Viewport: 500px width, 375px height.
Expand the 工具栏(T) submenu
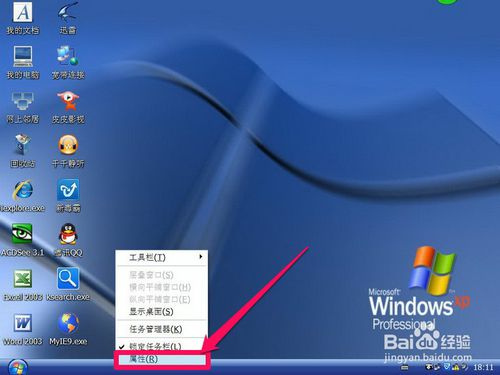coord(162,257)
